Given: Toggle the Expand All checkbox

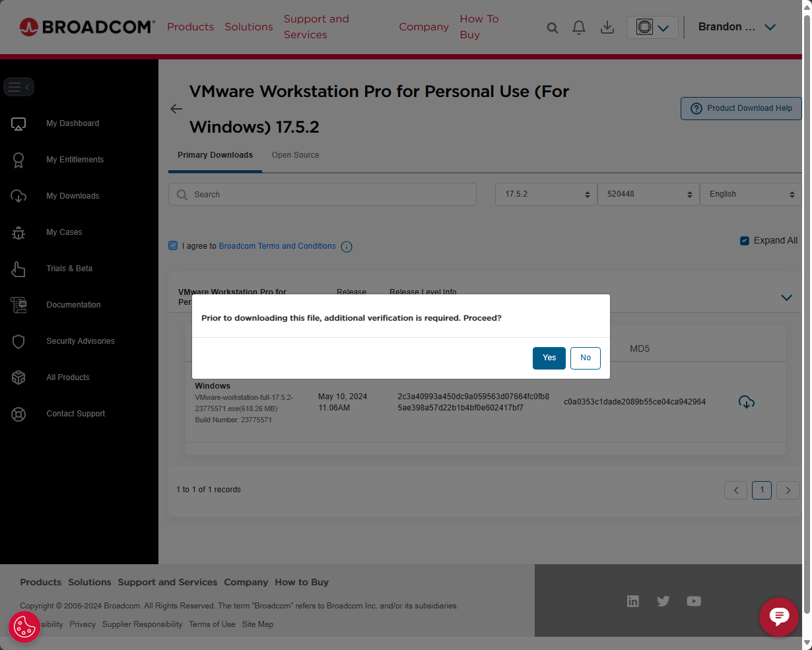Looking at the screenshot, I should (x=745, y=241).
